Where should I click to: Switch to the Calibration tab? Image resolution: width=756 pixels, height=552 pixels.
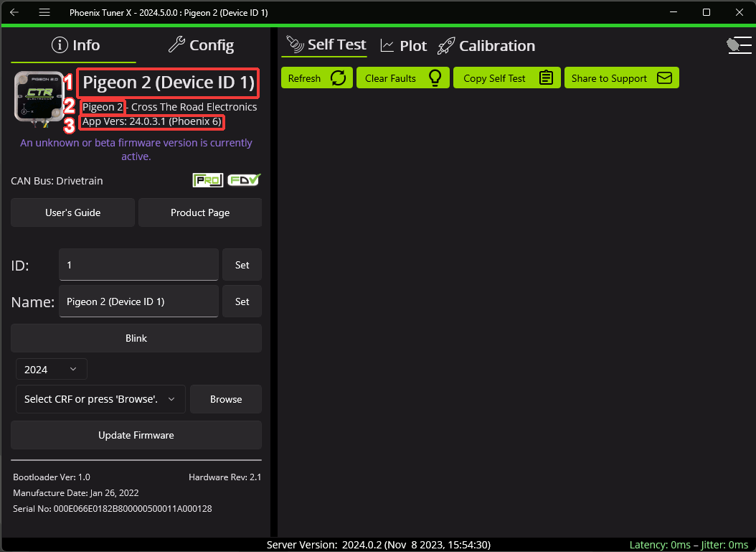click(x=486, y=46)
